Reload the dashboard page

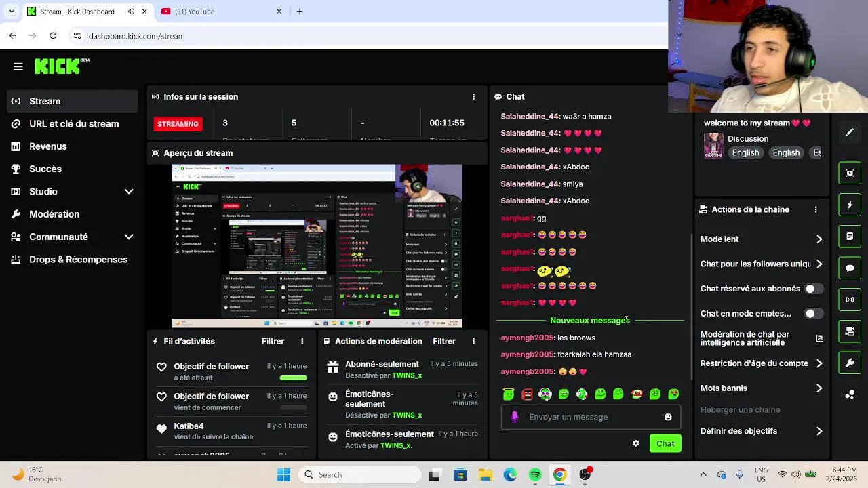pyautogui.click(x=53, y=36)
